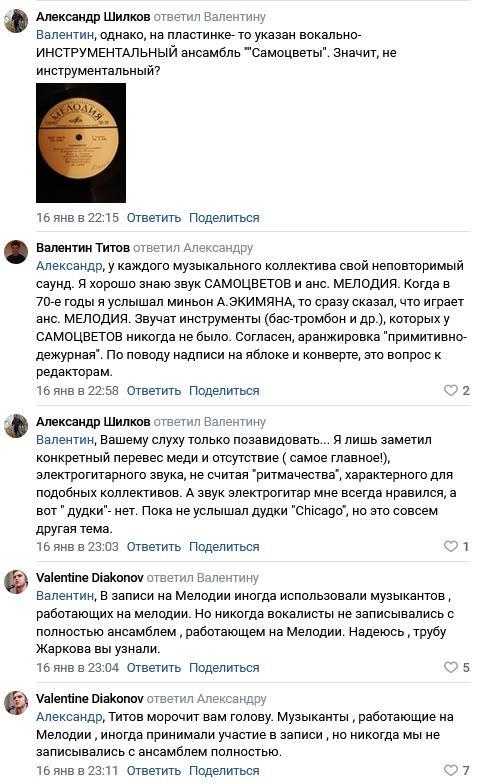Click the Валентин mention in first comment
487x784 pixels.
pos(64,35)
